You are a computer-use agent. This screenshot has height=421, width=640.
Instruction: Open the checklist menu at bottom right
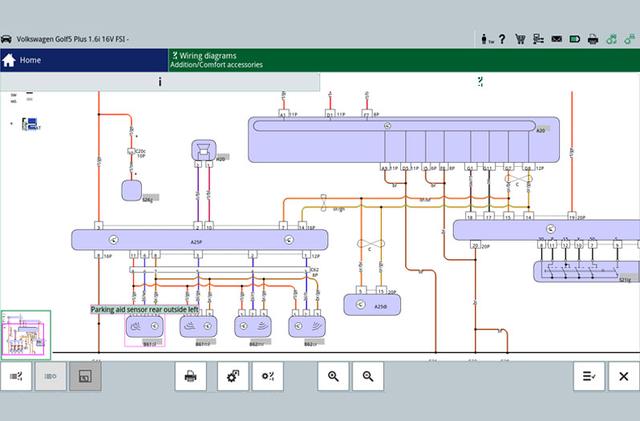point(588,376)
